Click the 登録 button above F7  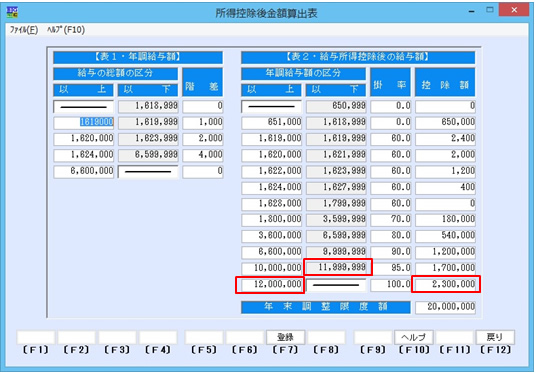pos(285,337)
